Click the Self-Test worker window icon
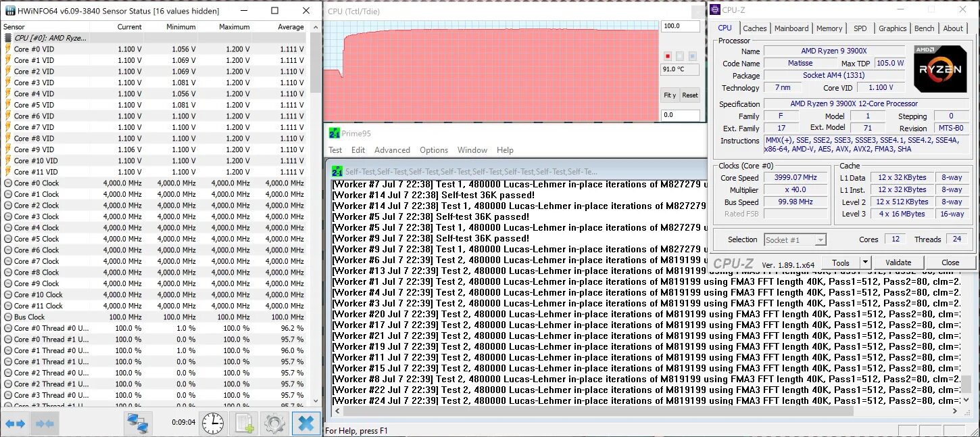The height and width of the screenshot is (437, 980). tap(337, 172)
